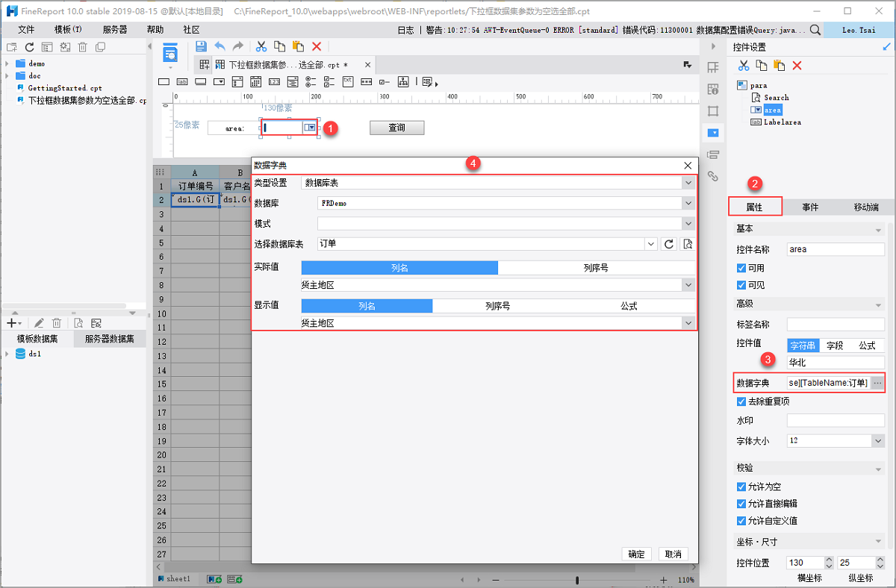The height and width of the screenshot is (588, 896).
Task: Open the 选择数据库表 dropdown arrow
Action: [650, 244]
